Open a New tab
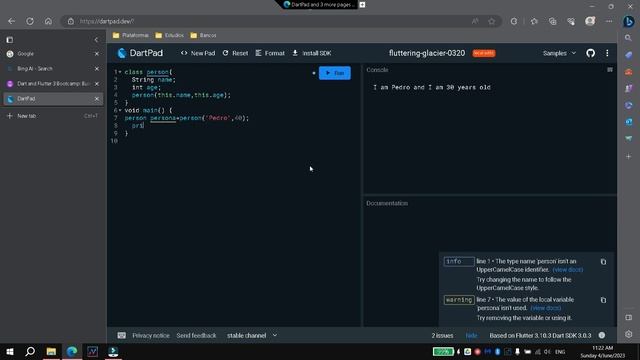 pos(53,116)
